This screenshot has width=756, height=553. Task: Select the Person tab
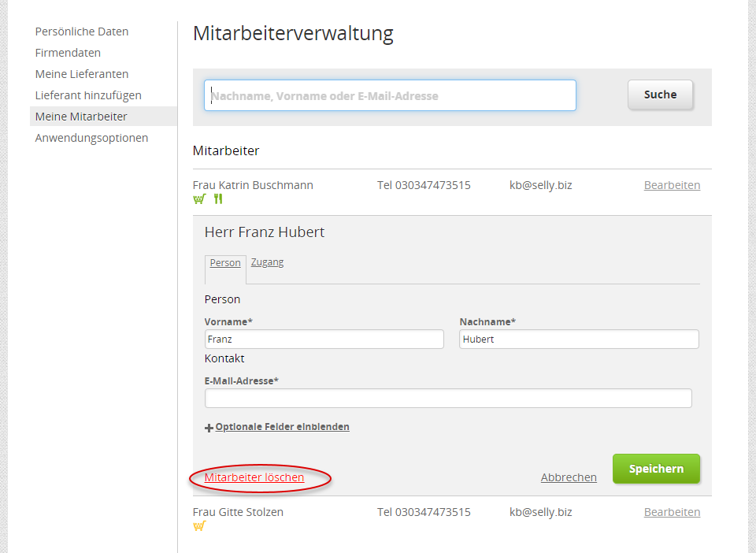(x=225, y=263)
